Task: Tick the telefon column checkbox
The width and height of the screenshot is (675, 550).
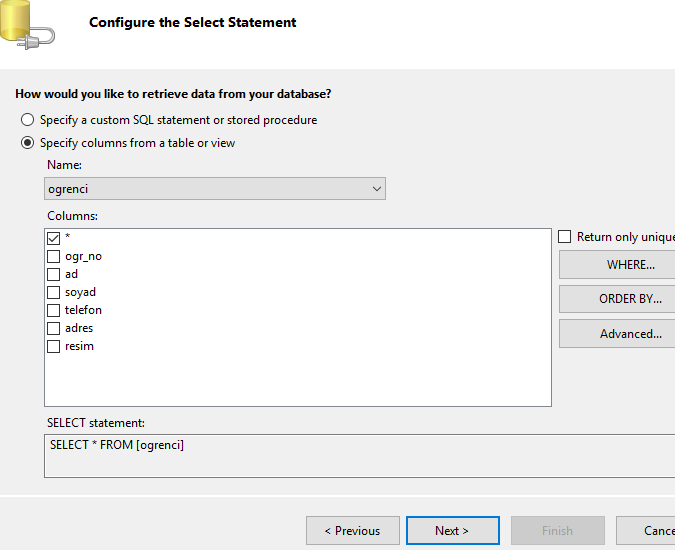Action: tap(53, 310)
